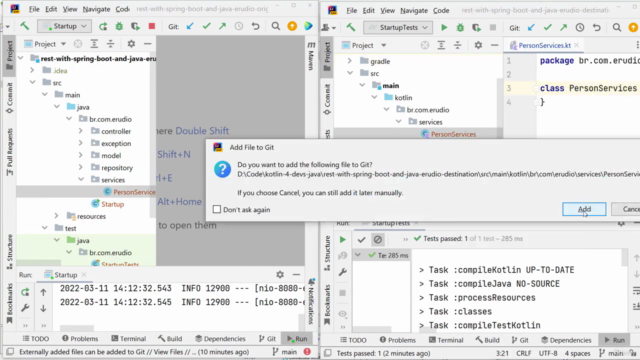Click CRLF line separator in status bar
Screen dimensions: 640x360
click(524, 353)
